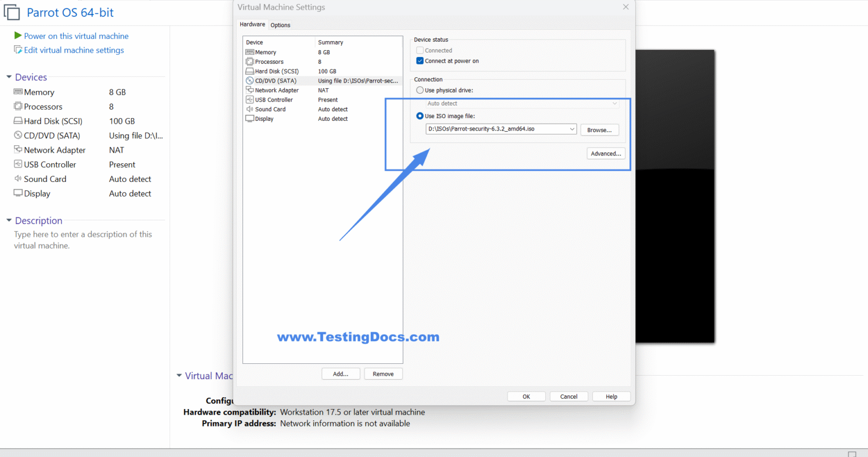868x457 pixels.
Task: Select the Memory device icon
Action: tap(249, 52)
